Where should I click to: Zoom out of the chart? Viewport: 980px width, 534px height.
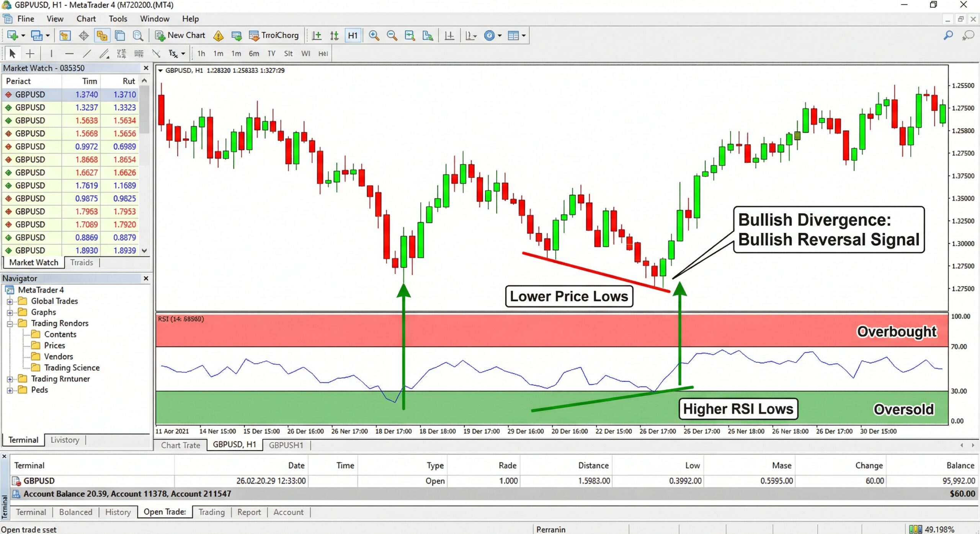pos(391,35)
